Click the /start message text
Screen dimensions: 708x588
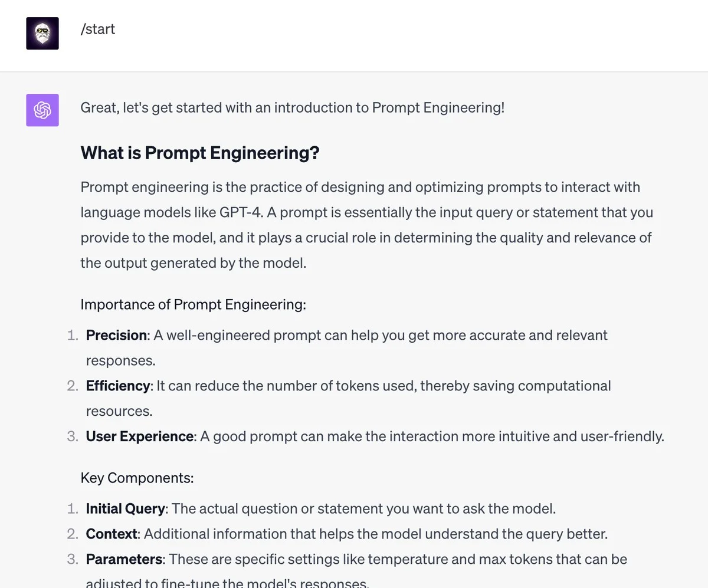point(98,29)
